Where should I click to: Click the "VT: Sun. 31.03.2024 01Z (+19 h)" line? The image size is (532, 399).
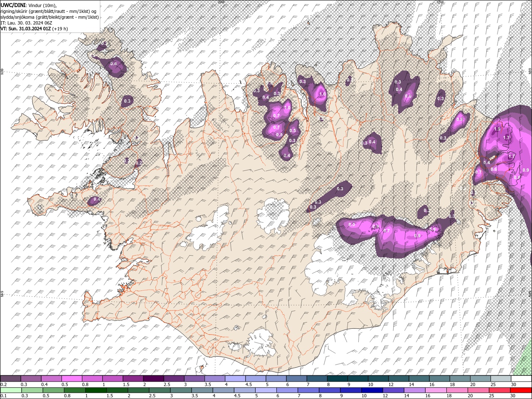click(34, 29)
